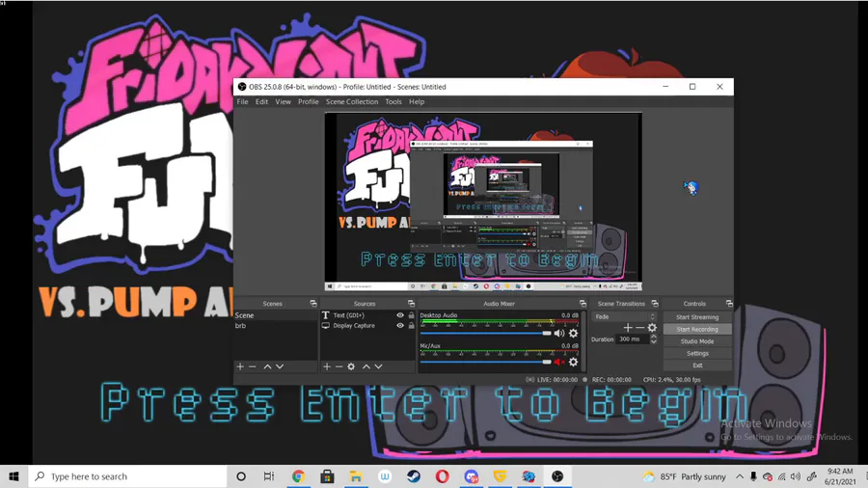The height and width of the screenshot is (488, 868).
Task: Add a new scene with the Scenes plus icon
Action: (x=240, y=366)
